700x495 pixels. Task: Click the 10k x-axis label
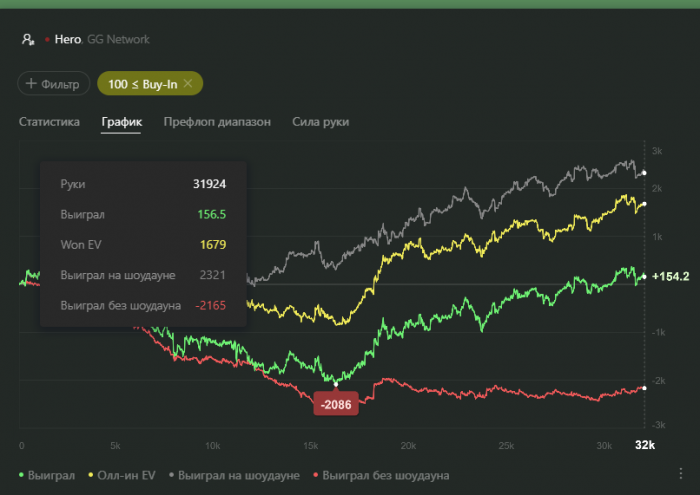(x=212, y=445)
